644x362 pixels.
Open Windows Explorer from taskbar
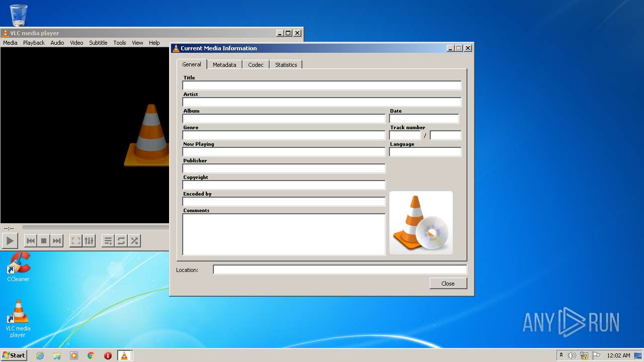(x=57, y=355)
